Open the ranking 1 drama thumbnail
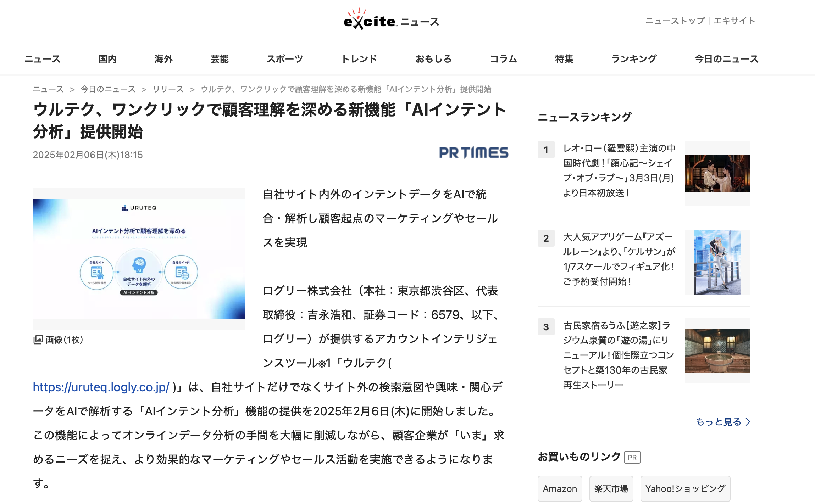The width and height of the screenshot is (815, 504). [x=718, y=174]
